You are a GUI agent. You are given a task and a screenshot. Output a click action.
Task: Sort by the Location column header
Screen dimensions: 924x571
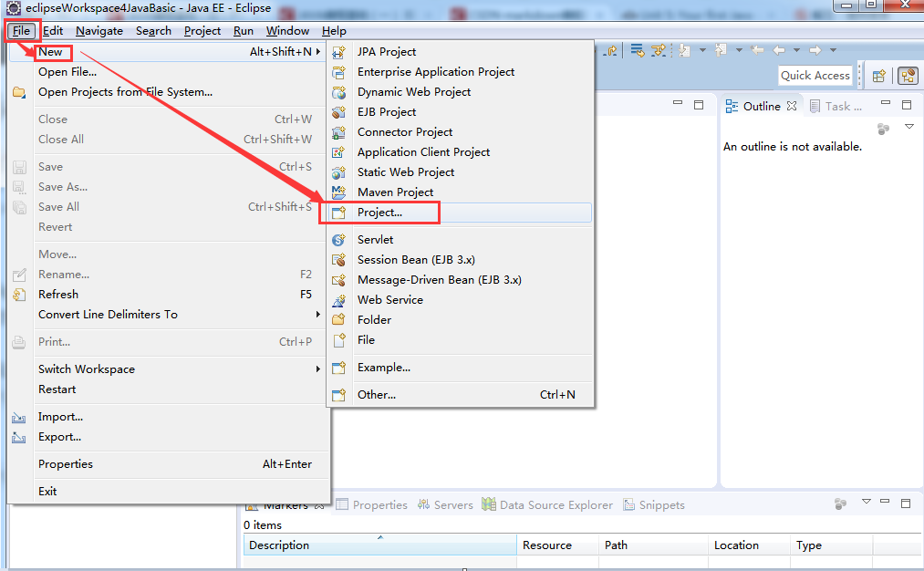[749, 545]
